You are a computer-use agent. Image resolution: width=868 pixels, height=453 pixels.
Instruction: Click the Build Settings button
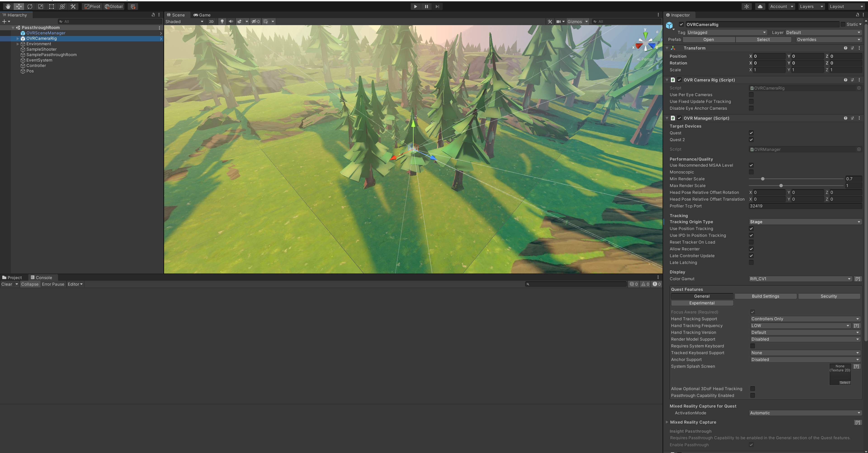[x=765, y=296]
